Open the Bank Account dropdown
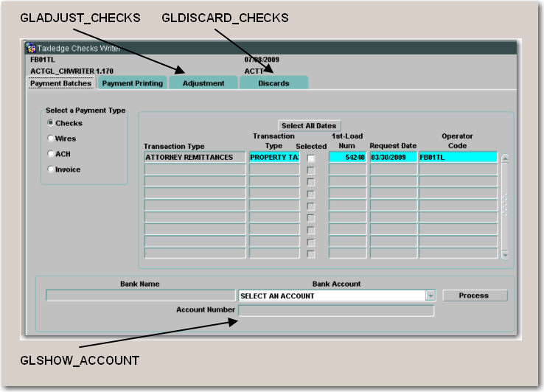 pyautogui.click(x=430, y=295)
